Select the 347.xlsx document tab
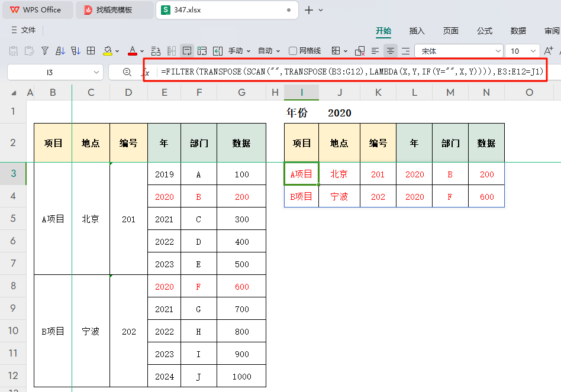The height and width of the screenshot is (392, 561). coord(227,10)
